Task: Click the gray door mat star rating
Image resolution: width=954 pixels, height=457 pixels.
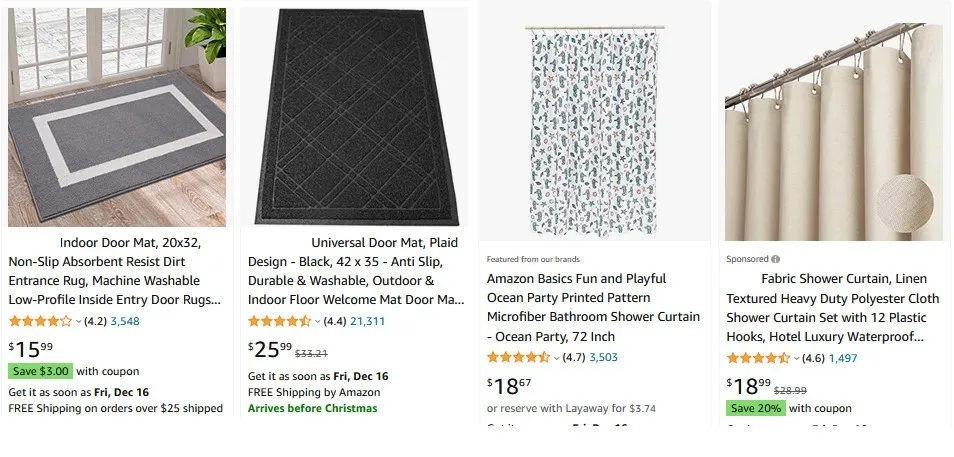Action: (40, 321)
